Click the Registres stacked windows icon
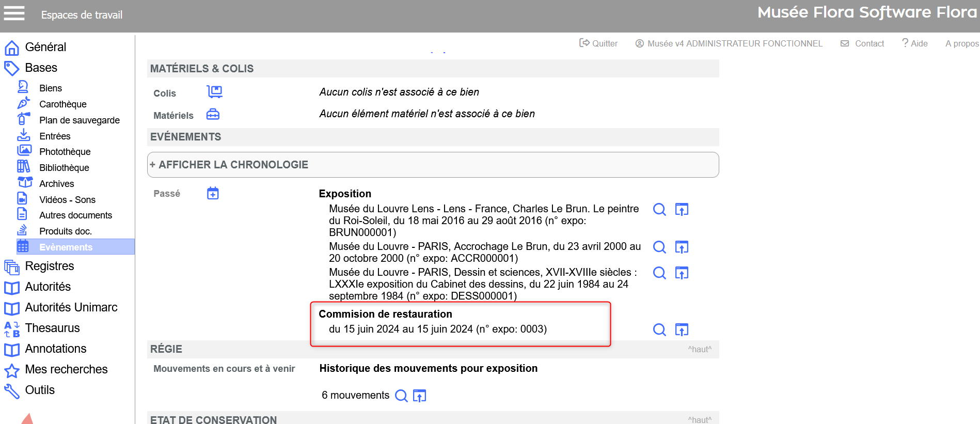 coord(12,267)
